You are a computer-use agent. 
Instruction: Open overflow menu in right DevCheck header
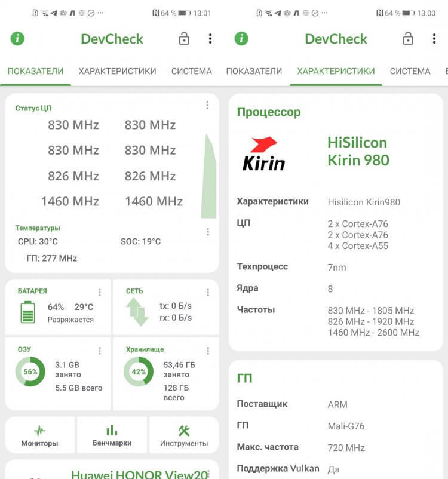[x=434, y=39]
